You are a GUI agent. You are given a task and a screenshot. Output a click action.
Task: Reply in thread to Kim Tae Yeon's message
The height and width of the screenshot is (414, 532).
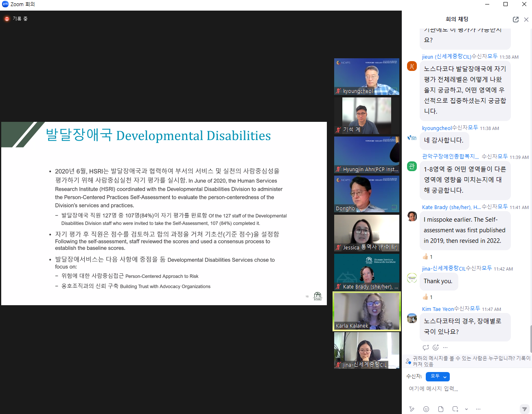(x=426, y=348)
